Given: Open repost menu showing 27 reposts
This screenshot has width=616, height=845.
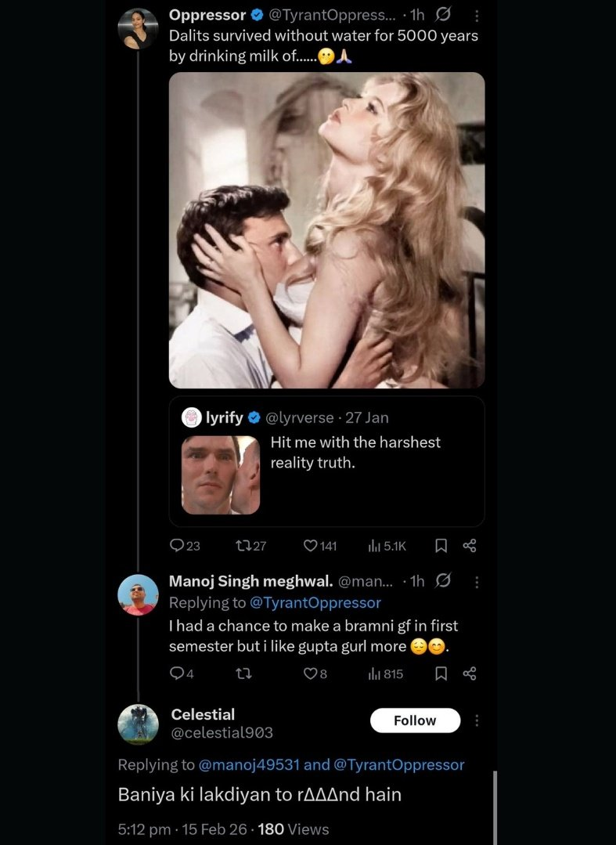Looking at the screenshot, I should pyautogui.click(x=243, y=546).
